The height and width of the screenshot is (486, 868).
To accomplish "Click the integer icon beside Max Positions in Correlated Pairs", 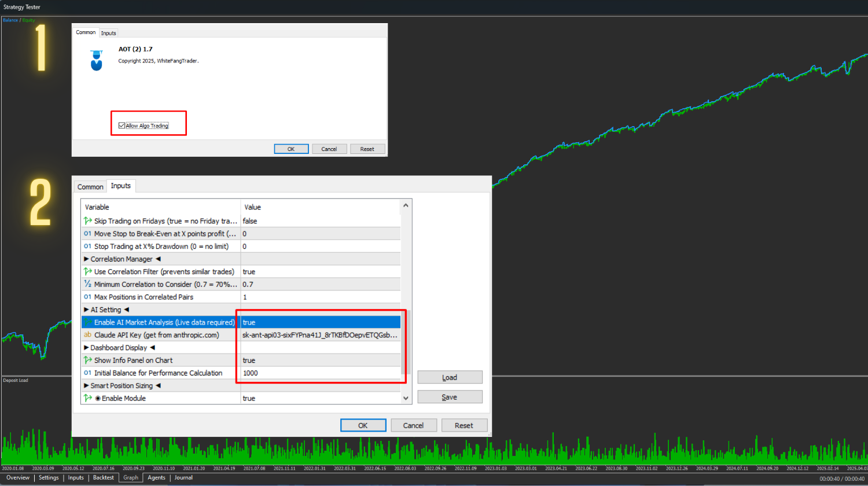I will 88,297.
